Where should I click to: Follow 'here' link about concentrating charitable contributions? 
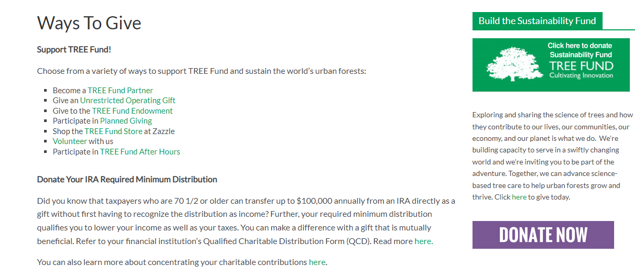[x=317, y=262]
